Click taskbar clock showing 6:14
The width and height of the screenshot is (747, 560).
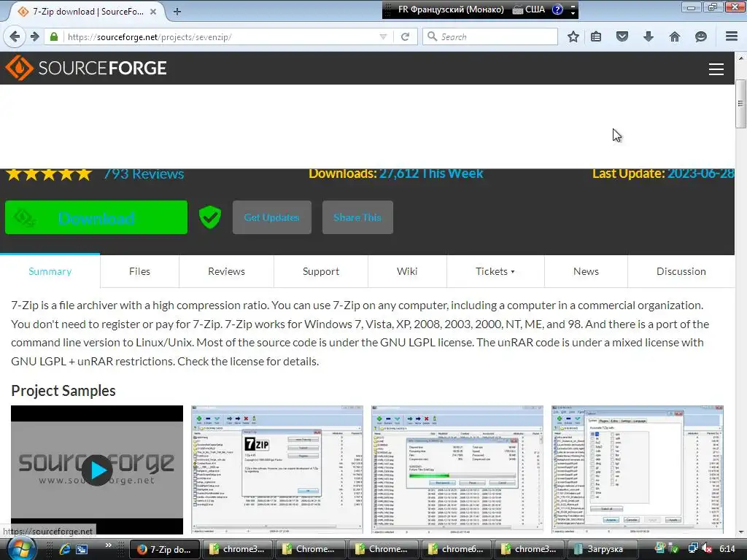[727, 548]
